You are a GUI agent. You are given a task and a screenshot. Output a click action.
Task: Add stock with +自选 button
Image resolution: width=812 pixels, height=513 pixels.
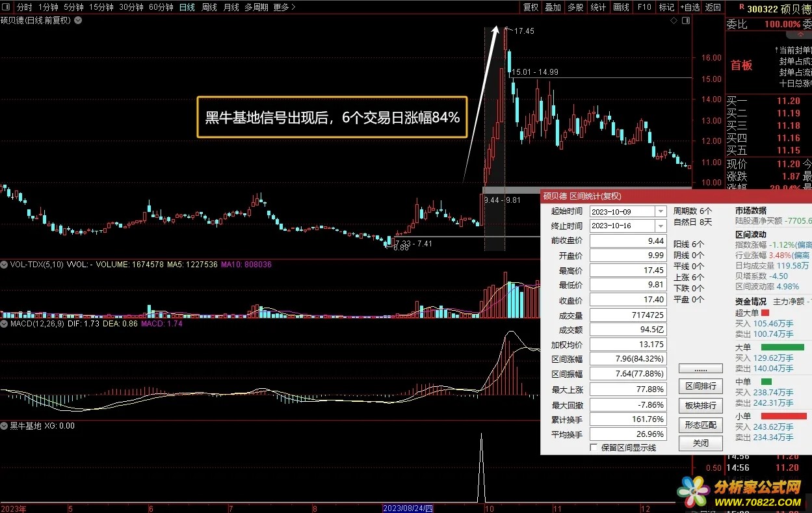[690, 7]
